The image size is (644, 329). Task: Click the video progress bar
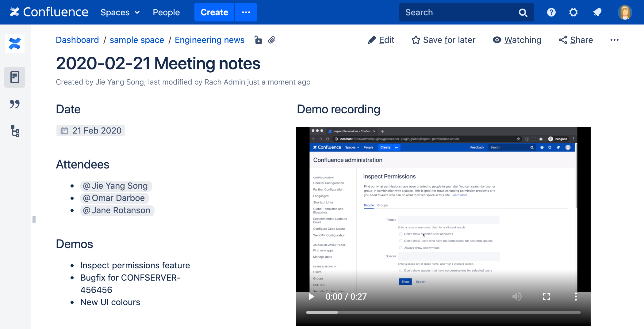click(x=443, y=312)
